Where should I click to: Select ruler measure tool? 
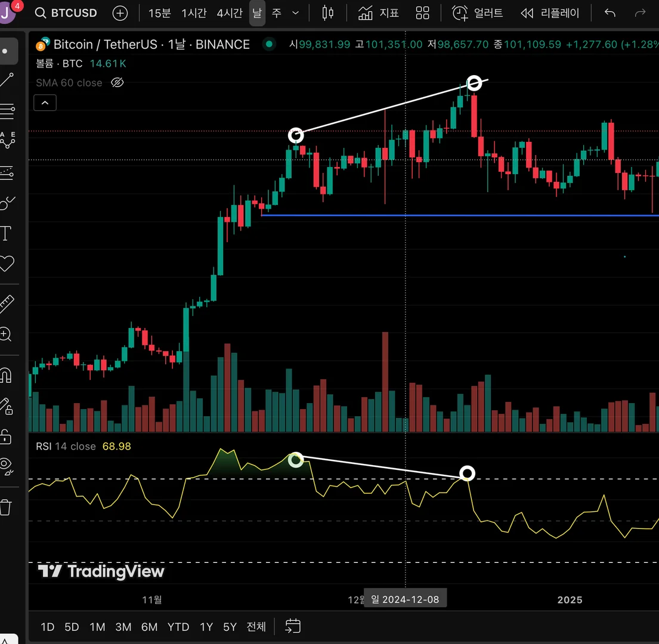(7, 304)
